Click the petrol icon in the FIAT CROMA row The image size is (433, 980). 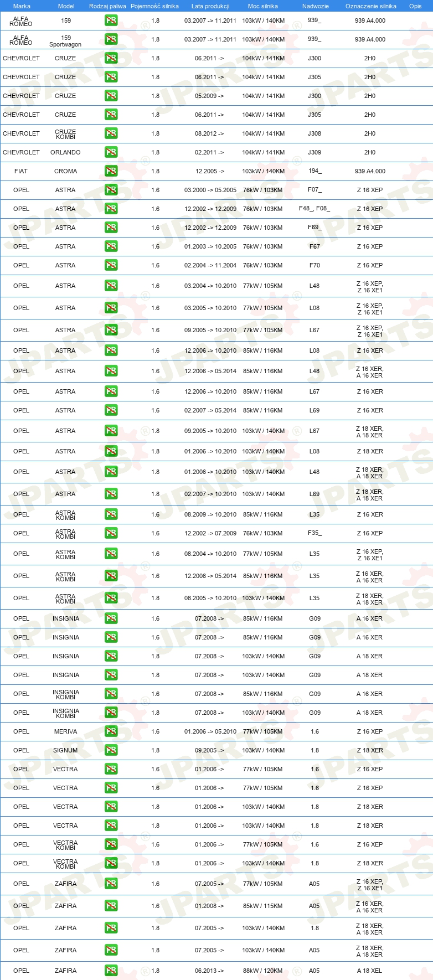pyautogui.click(x=111, y=171)
